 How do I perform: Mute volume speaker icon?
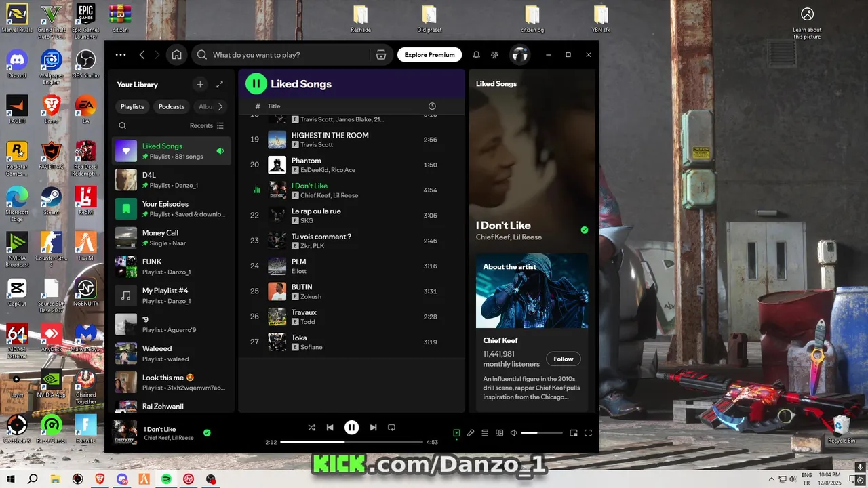(x=514, y=432)
